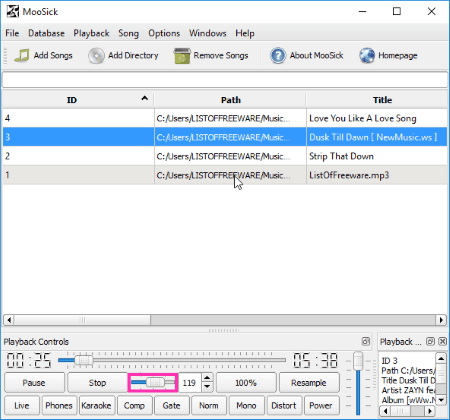The width and height of the screenshot is (450, 420).
Task: Click the MooSick app icon in title bar
Action: click(13, 11)
